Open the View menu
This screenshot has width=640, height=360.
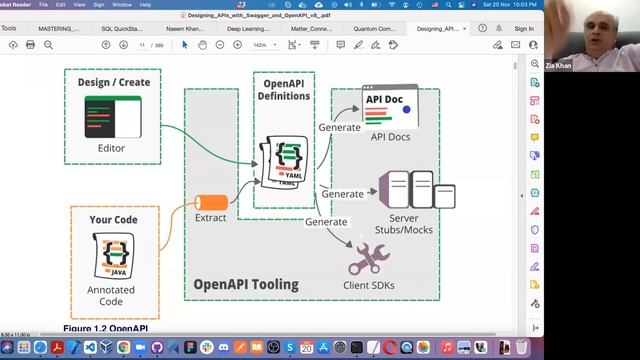[79, 5]
